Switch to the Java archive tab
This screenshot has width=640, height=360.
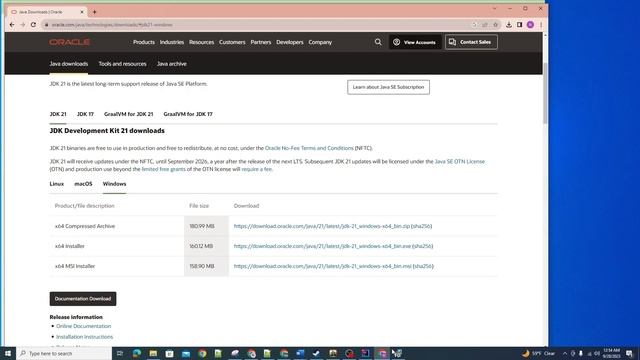(x=171, y=64)
